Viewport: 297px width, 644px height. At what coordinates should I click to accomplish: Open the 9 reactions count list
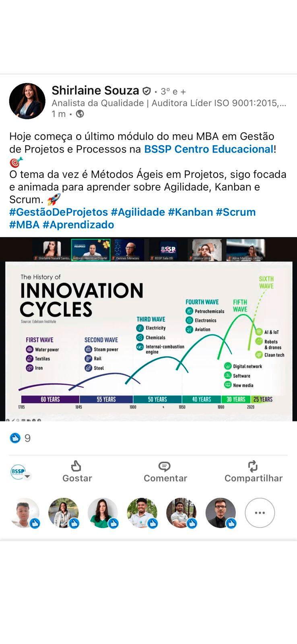pyautogui.click(x=27, y=438)
